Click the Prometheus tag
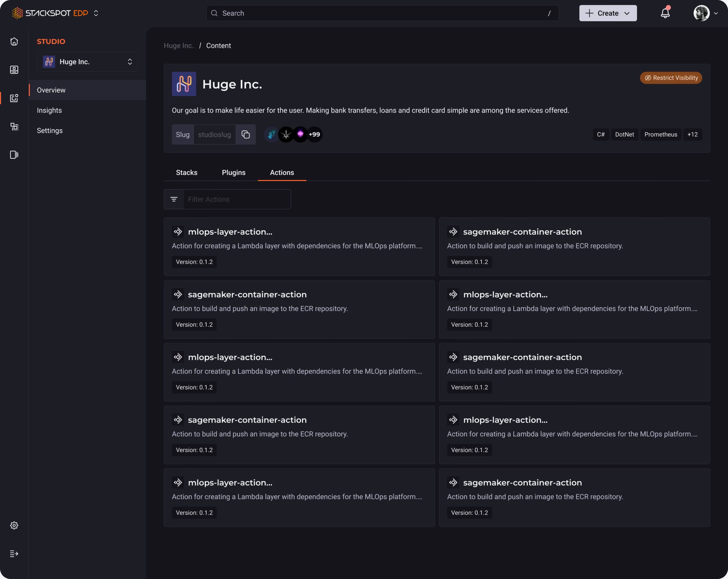 [661, 134]
